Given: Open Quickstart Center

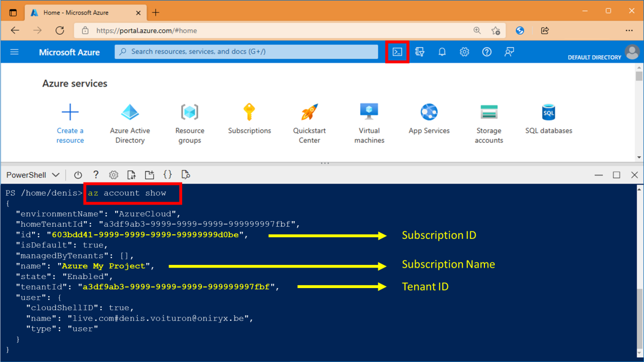Looking at the screenshot, I should click(309, 124).
